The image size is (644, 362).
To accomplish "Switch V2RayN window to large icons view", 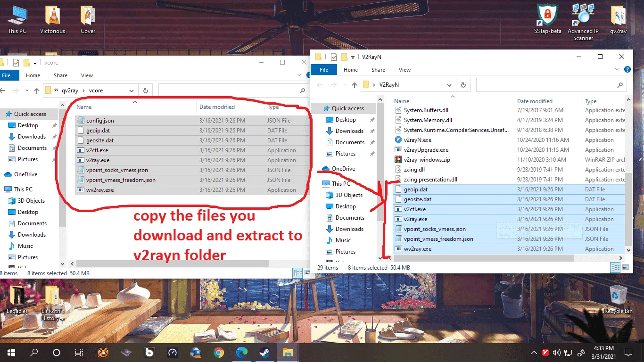I will 627,267.
